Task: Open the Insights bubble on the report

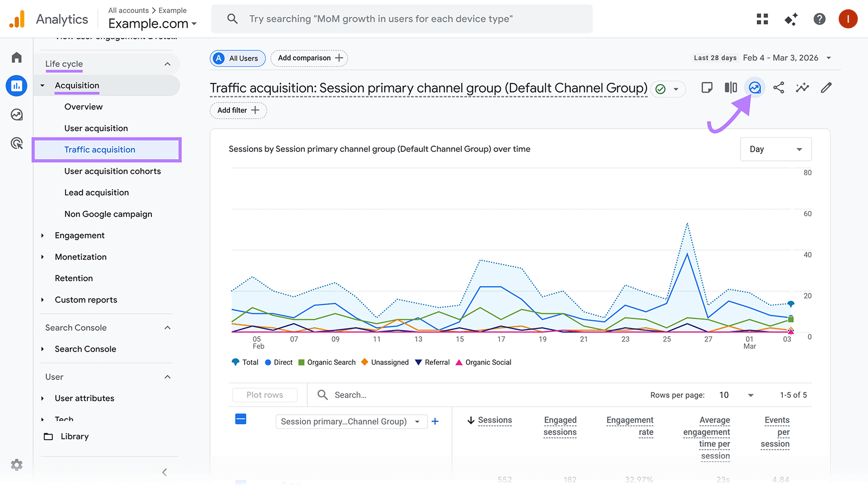Action: click(x=755, y=87)
